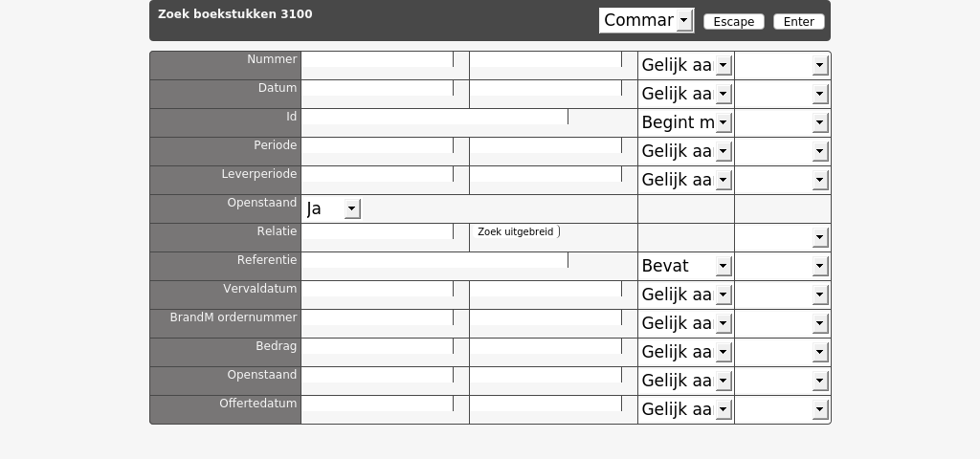Open the Command dropdown in the header
The height and width of the screenshot is (459, 980).
click(646, 21)
